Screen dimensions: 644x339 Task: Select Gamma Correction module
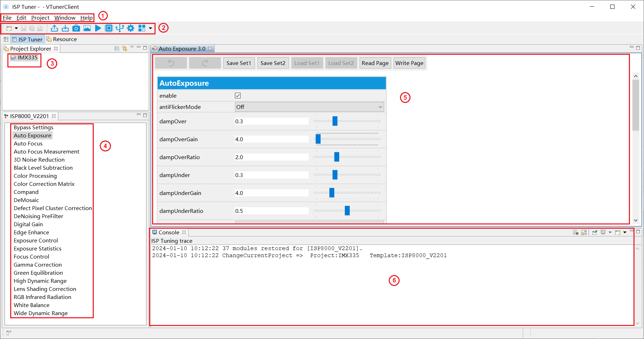click(38, 265)
